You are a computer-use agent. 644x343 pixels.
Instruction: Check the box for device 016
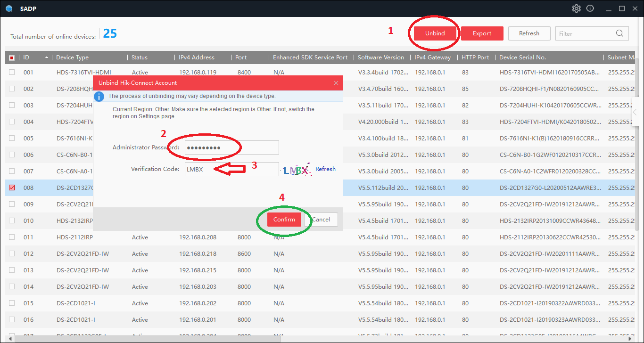click(12, 319)
